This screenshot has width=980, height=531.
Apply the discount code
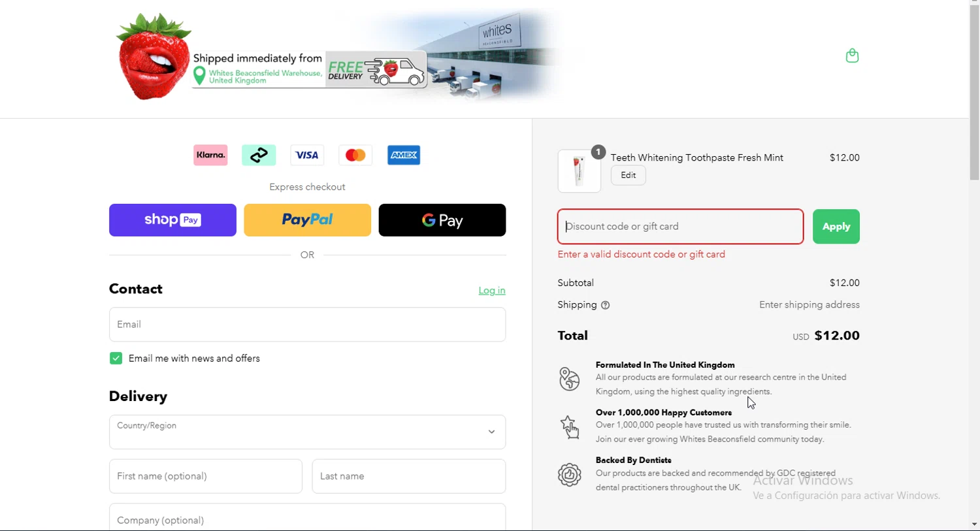tap(836, 227)
